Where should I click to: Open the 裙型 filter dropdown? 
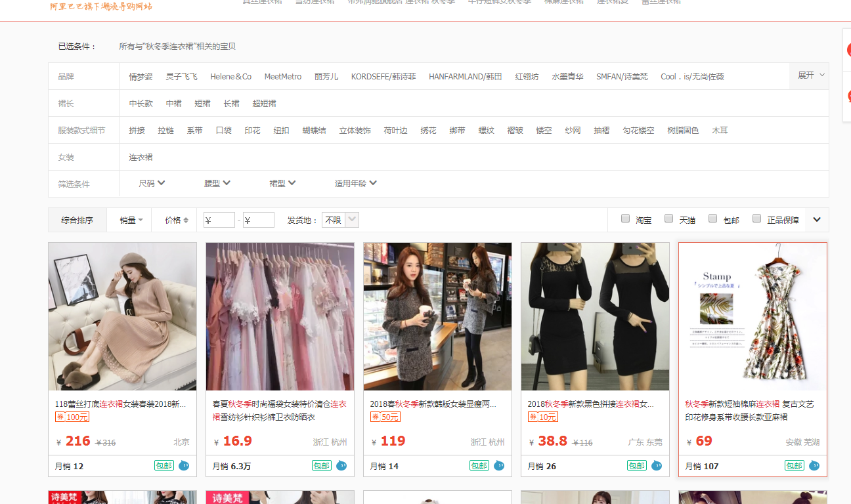pyautogui.click(x=282, y=184)
